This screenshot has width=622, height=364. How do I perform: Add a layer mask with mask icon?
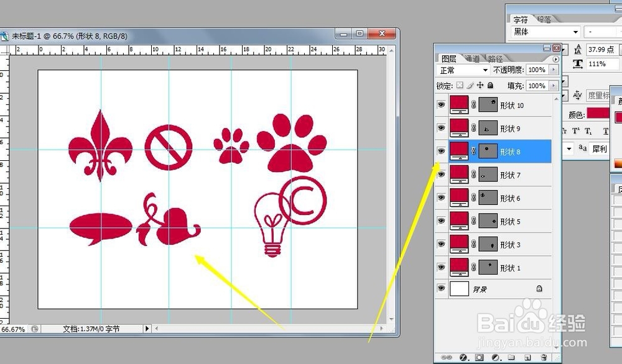(x=479, y=357)
